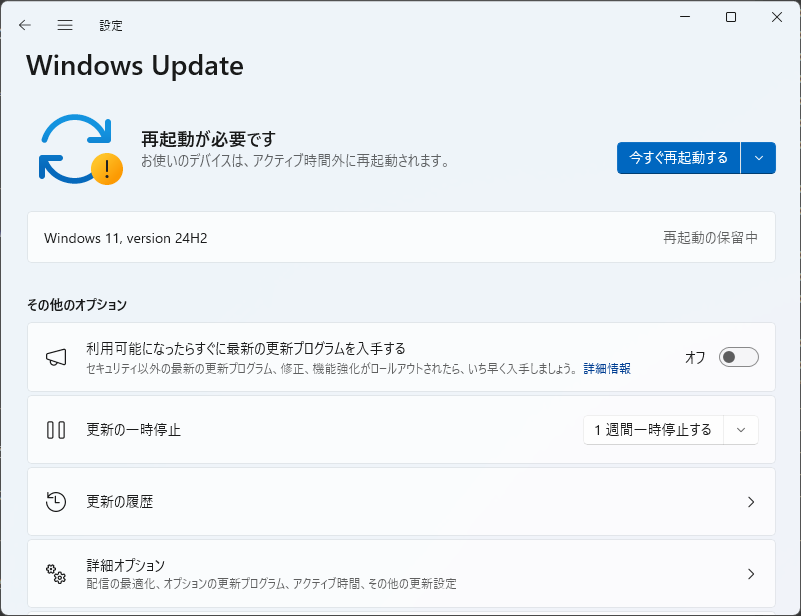The height and width of the screenshot is (616, 801).
Task: Open 詳細オプション via its chevron
Action: 751,574
